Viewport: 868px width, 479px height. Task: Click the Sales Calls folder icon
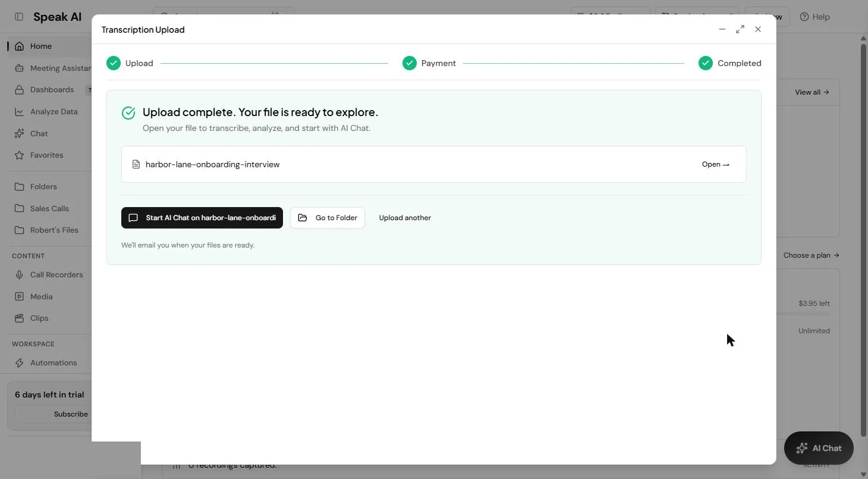pos(19,208)
